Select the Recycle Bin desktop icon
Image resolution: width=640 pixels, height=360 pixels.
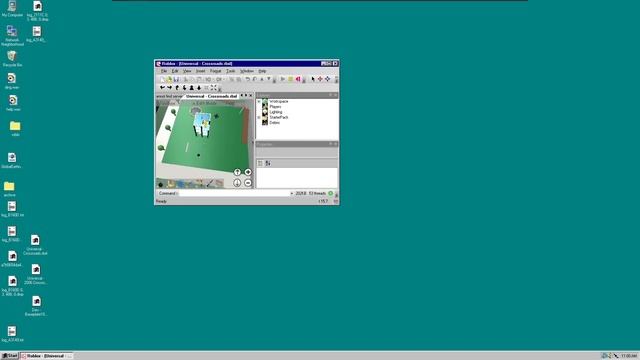click(x=12, y=59)
